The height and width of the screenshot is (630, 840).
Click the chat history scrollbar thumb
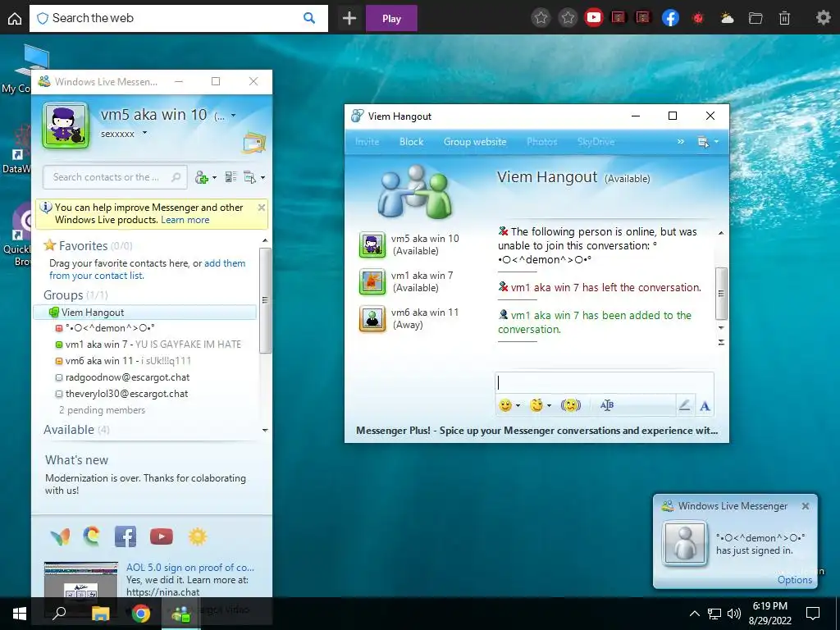721,294
